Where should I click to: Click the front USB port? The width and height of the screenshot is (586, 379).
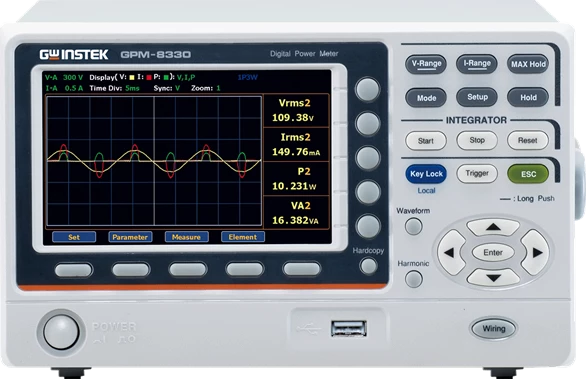(x=348, y=329)
